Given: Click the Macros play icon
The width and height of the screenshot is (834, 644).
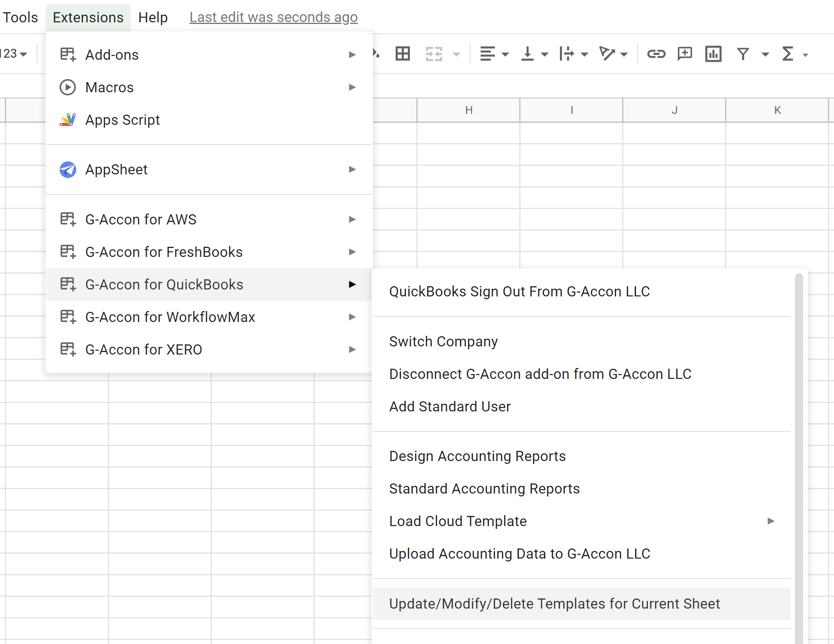Looking at the screenshot, I should tap(68, 87).
